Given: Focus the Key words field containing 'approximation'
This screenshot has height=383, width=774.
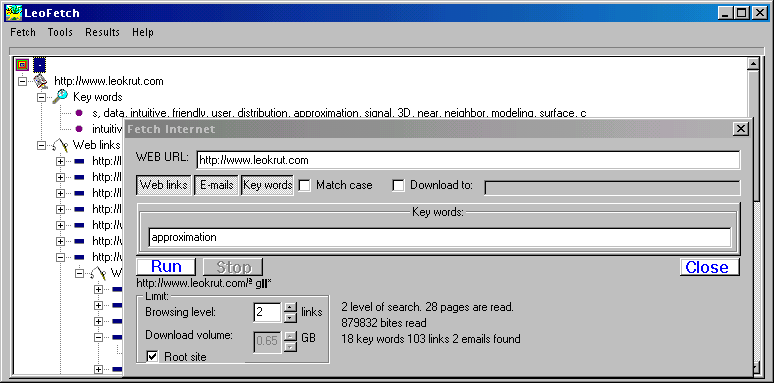Looking at the screenshot, I should click(439, 237).
